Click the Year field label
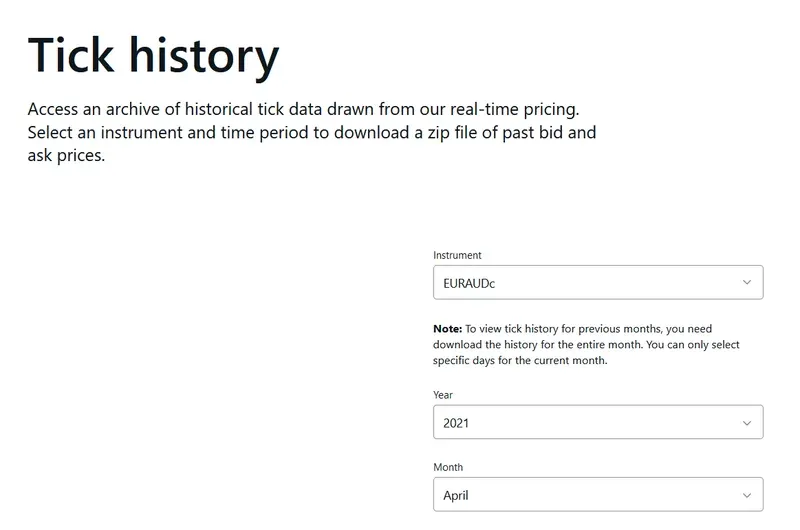Image resolution: width=800 pixels, height=530 pixels. click(x=443, y=395)
